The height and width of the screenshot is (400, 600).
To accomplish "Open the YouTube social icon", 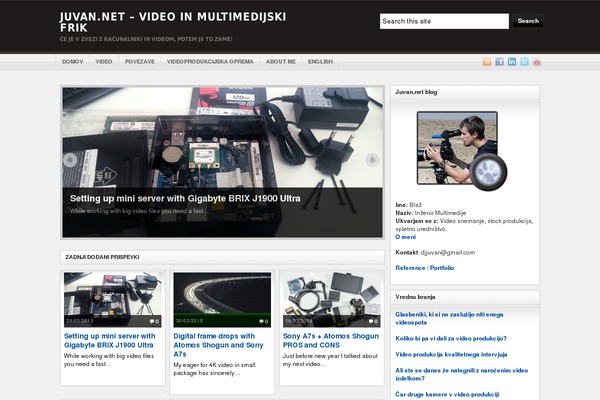I will pyautogui.click(x=537, y=62).
